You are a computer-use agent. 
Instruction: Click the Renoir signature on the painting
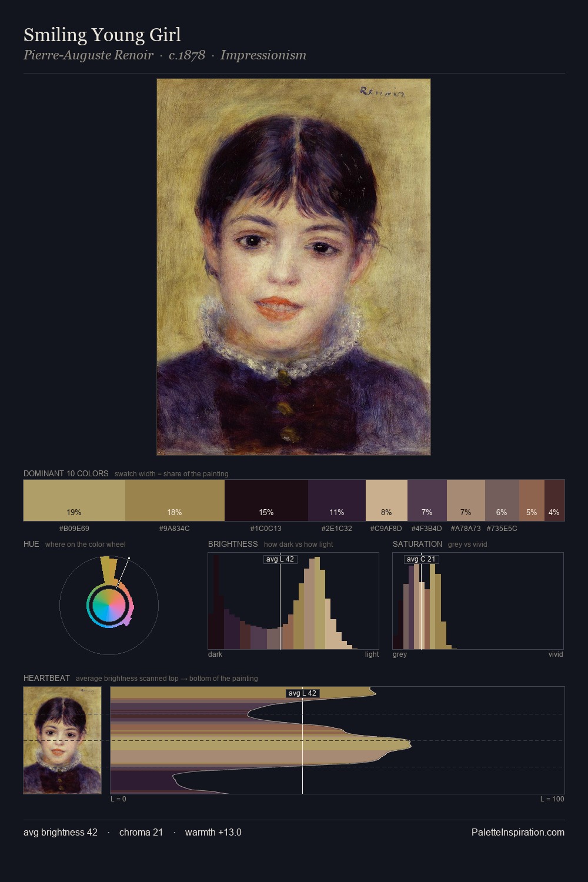pyautogui.click(x=382, y=92)
